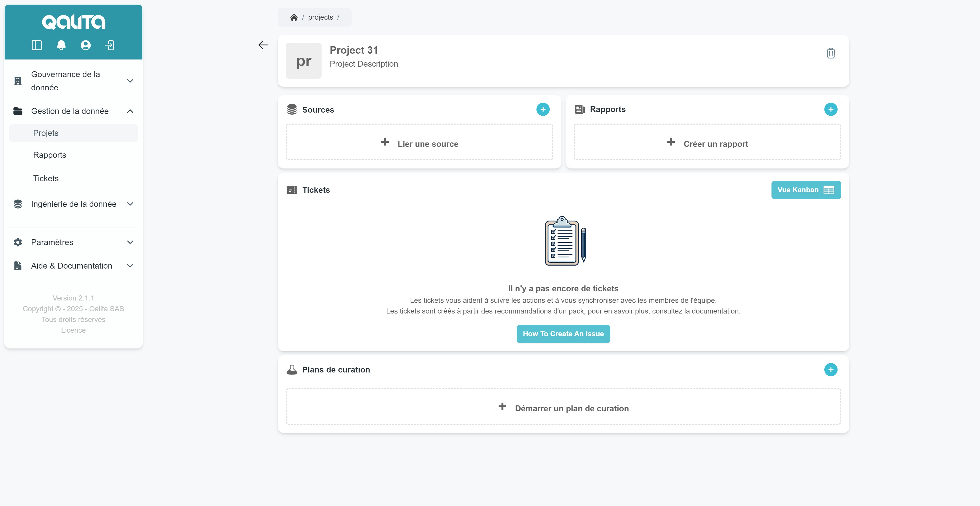Click the Project 31 title
980x506 pixels.
click(x=354, y=50)
